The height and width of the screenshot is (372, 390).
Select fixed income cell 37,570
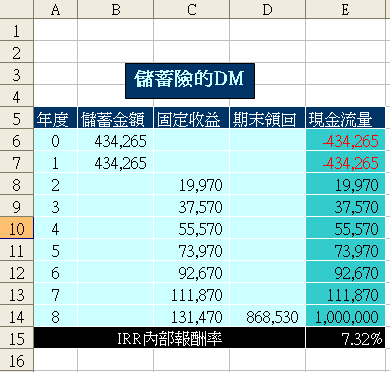(x=191, y=206)
